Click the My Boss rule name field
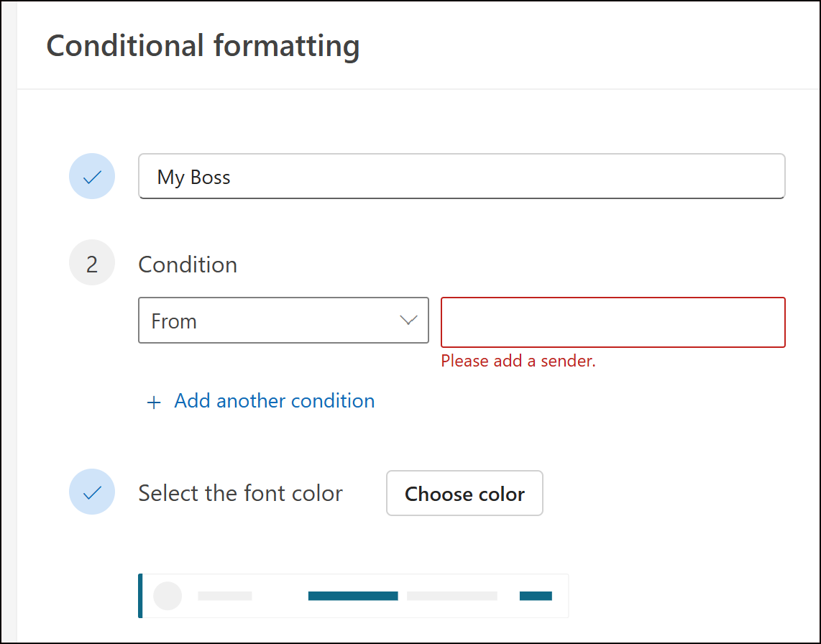Viewport: 821px width, 644px height. click(x=461, y=176)
